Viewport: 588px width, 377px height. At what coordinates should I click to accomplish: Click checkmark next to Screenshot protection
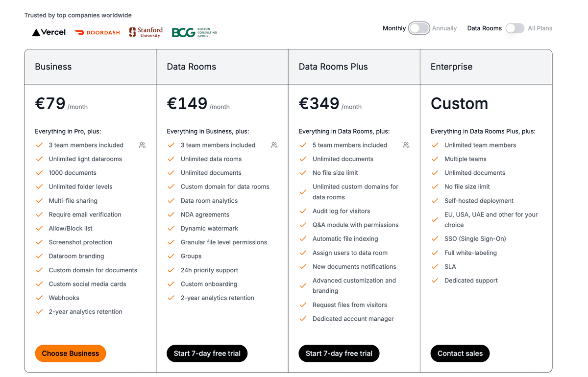click(39, 242)
